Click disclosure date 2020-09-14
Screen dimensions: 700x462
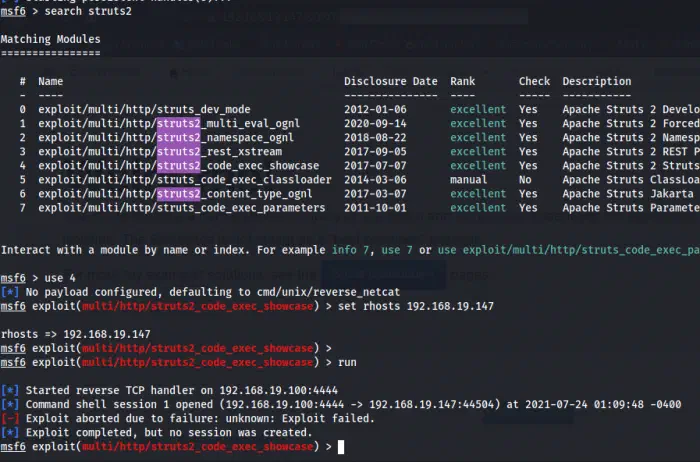tap(375, 123)
